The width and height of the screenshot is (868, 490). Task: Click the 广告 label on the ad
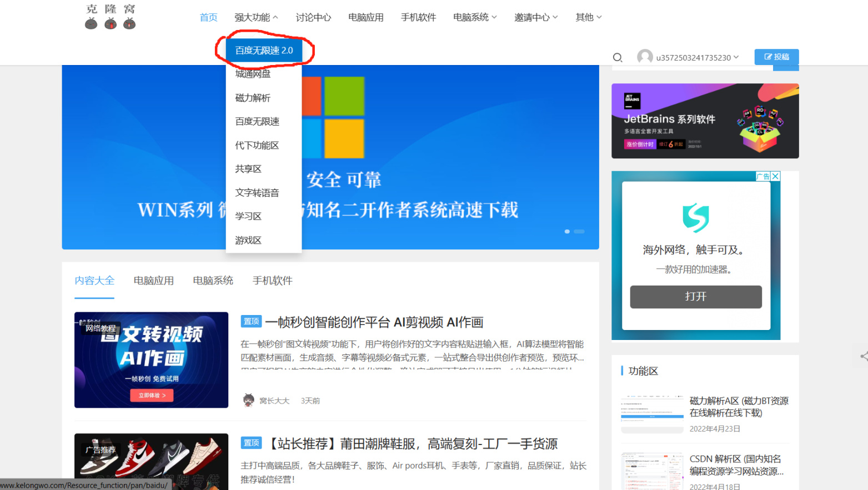(x=763, y=176)
